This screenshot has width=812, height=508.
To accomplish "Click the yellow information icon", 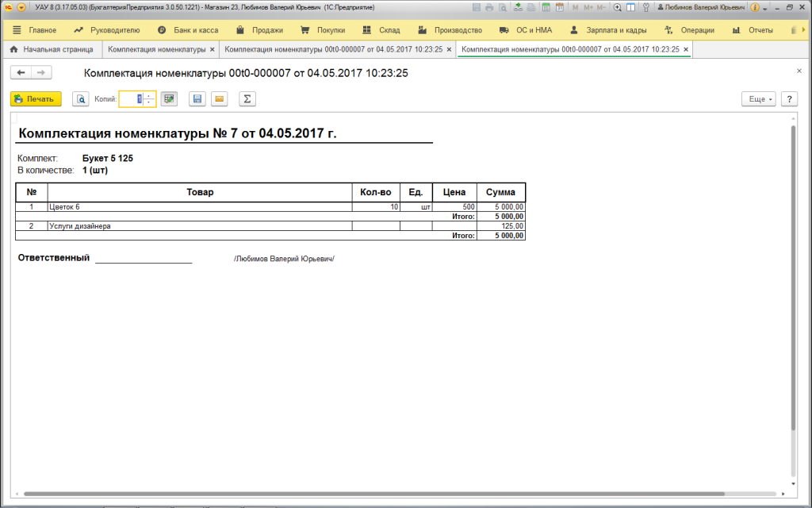I will (x=755, y=8).
